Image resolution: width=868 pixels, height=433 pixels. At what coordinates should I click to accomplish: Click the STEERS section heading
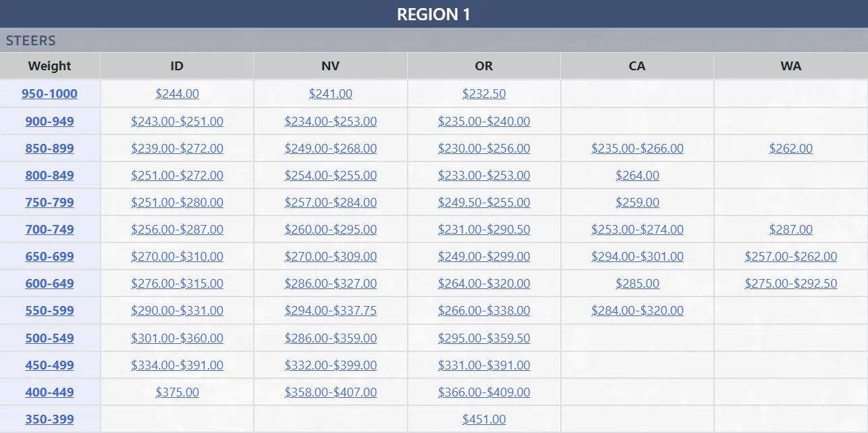pos(31,41)
